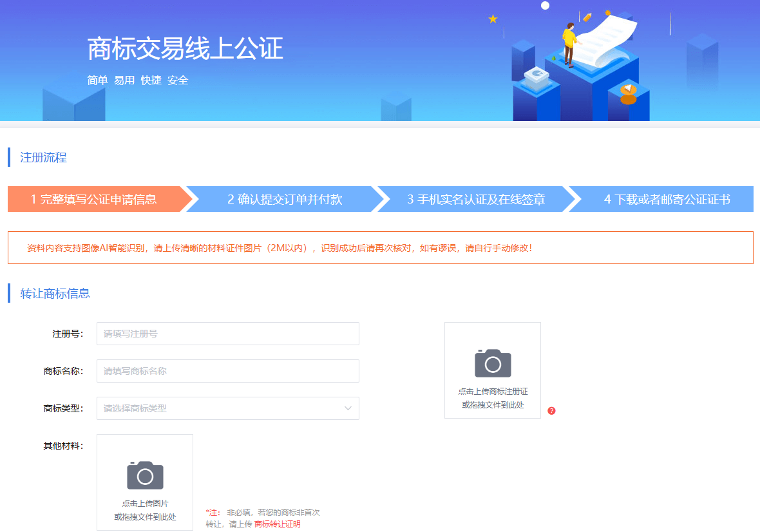The image size is (760, 532).
Task: Click the camera icon under 其他材料
Action: pyautogui.click(x=145, y=475)
